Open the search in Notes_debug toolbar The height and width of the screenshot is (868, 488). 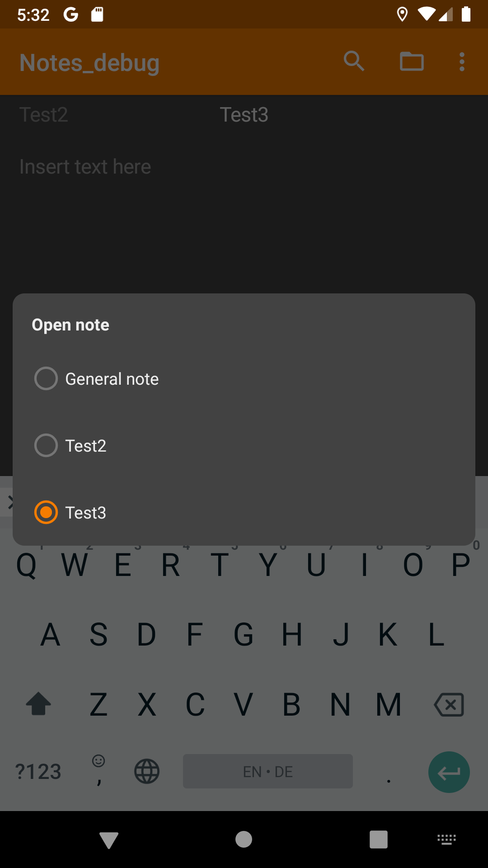tap(354, 61)
